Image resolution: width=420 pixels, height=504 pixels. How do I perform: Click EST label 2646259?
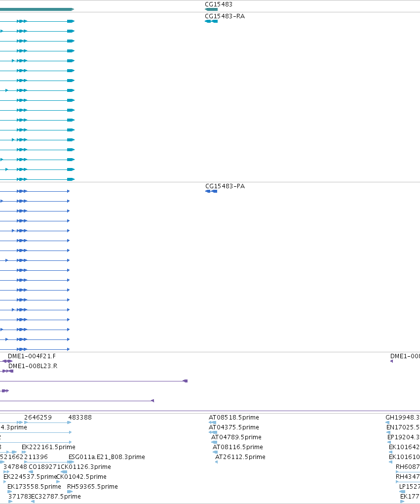pos(38,417)
